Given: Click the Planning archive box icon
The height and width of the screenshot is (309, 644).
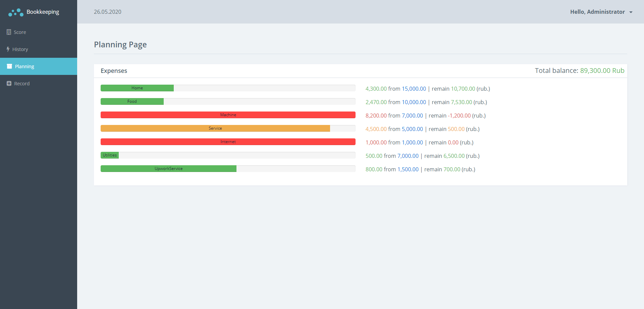Looking at the screenshot, I should (9, 67).
